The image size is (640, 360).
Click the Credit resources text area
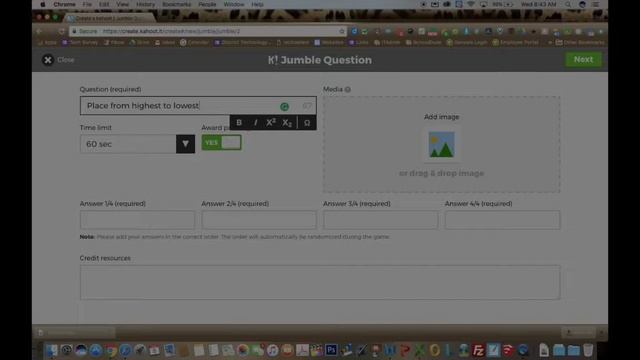[320, 282]
